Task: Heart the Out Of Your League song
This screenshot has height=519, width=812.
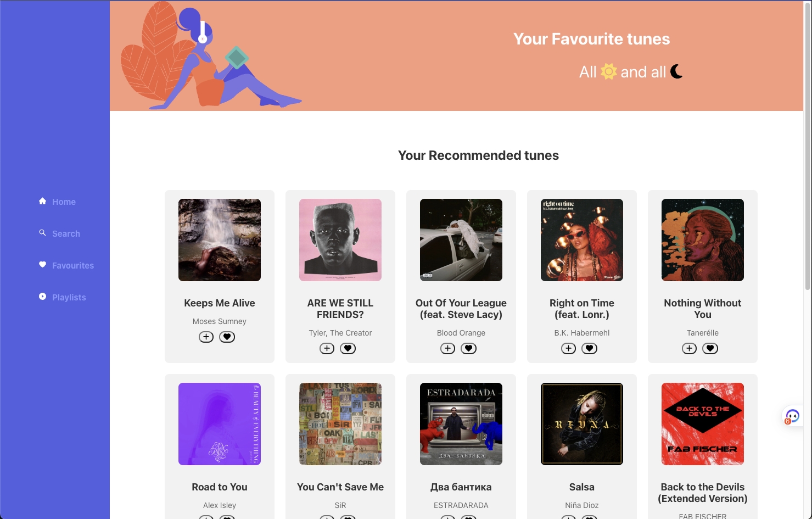Action: point(468,348)
